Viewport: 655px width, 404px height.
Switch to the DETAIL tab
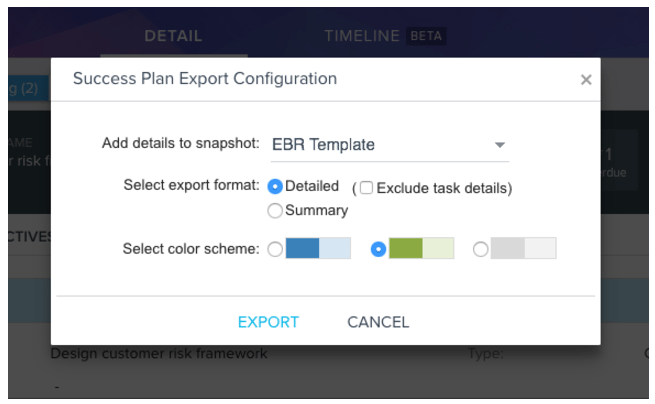[x=173, y=36]
